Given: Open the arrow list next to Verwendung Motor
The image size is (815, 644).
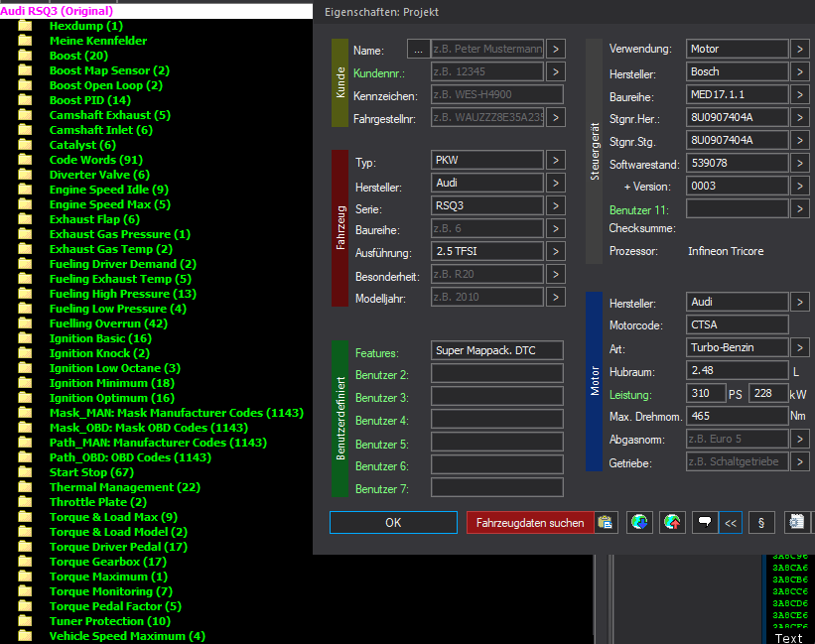Looking at the screenshot, I should tap(800, 49).
